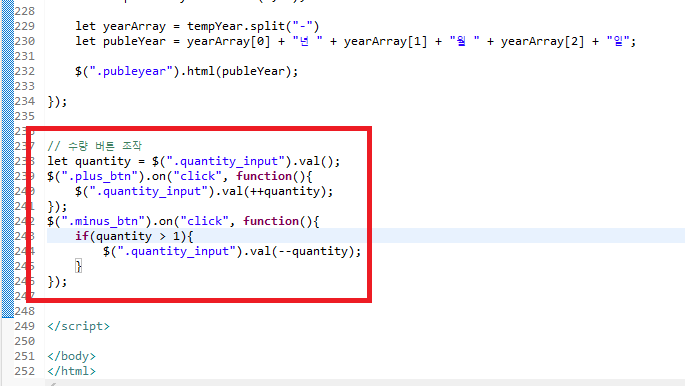Viewport: 685px width, 386px height.
Task: Click line number 249 in the gutter
Action: point(24,326)
